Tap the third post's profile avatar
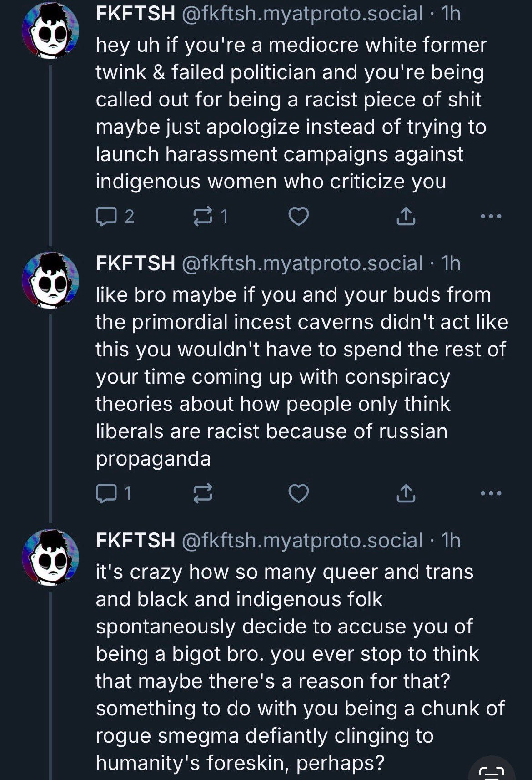The width and height of the screenshot is (532, 780). pyautogui.click(x=51, y=557)
